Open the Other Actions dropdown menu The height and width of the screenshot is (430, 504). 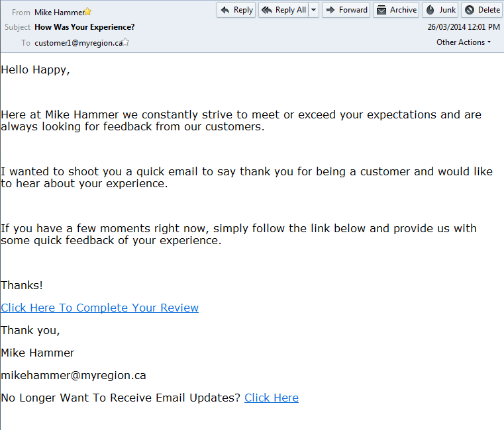[464, 42]
